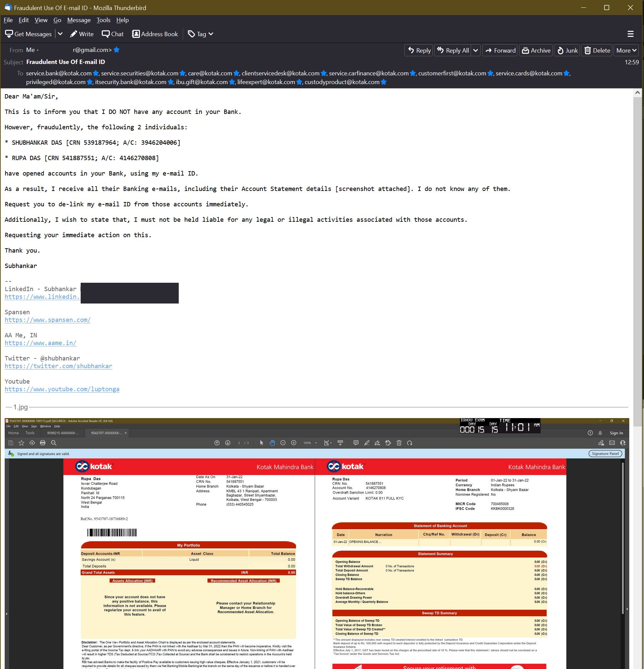Open the Tools menu
This screenshot has width=644, height=669.
coord(103,20)
